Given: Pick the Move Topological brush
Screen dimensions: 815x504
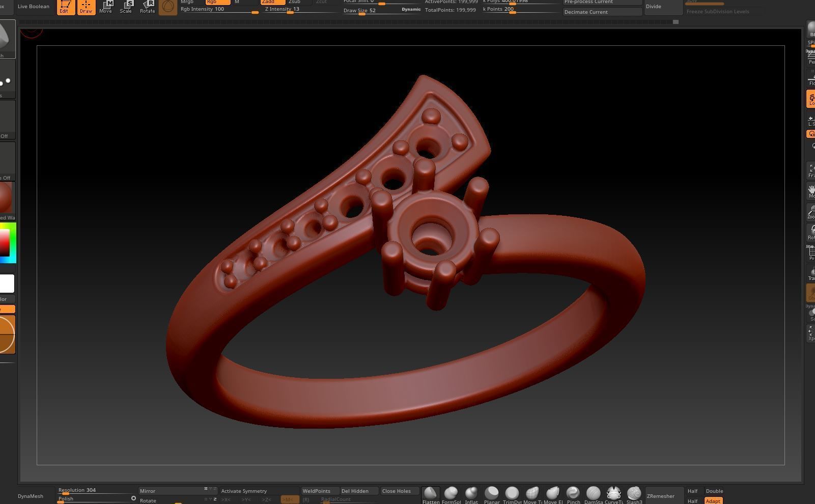Looking at the screenshot, I should (532, 495).
